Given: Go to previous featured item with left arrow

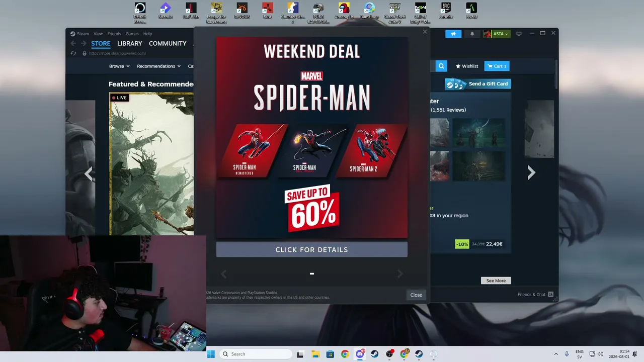Looking at the screenshot, I should point(89,173).
